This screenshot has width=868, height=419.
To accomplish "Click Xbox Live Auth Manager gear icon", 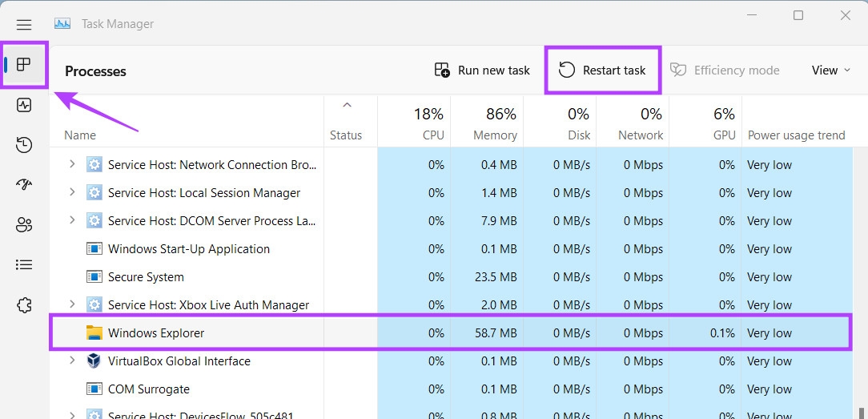I will pos(94,304).
